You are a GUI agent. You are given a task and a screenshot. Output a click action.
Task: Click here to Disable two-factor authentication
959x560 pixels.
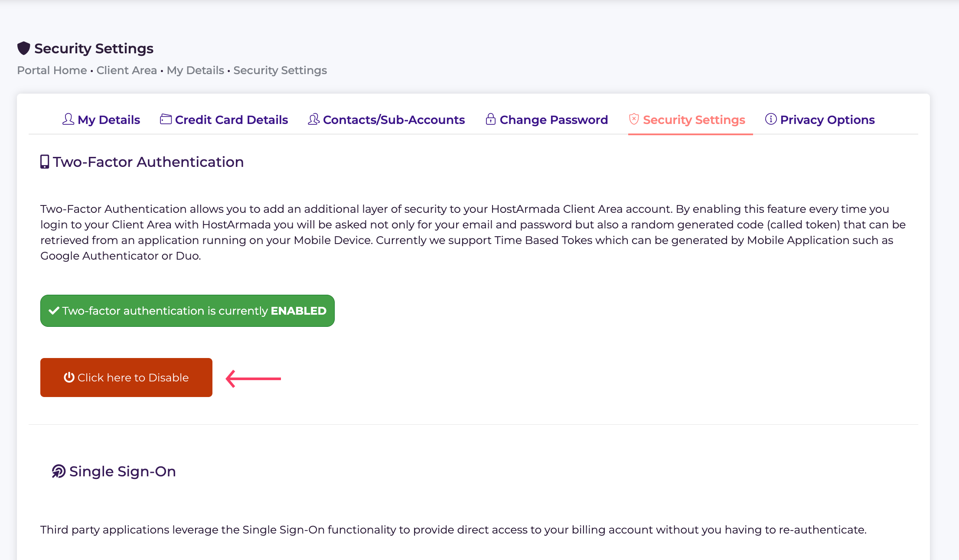[126, 378]
